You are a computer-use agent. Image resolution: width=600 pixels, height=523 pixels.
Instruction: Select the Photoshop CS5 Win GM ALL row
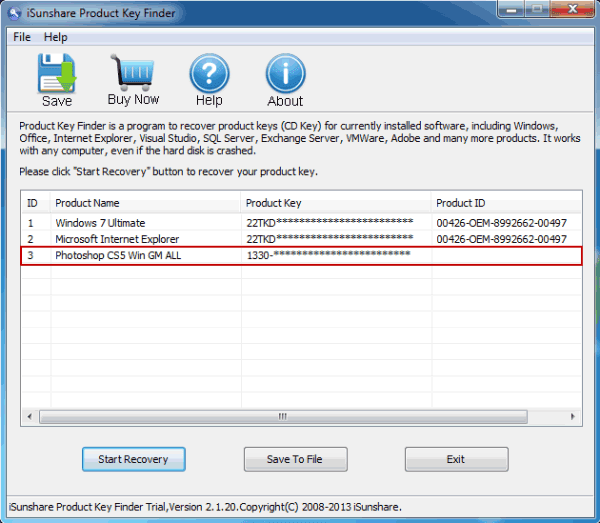point(302,255)
